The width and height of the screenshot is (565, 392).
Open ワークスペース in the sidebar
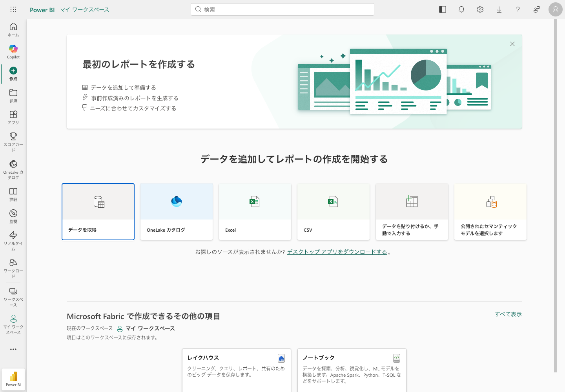13,297
